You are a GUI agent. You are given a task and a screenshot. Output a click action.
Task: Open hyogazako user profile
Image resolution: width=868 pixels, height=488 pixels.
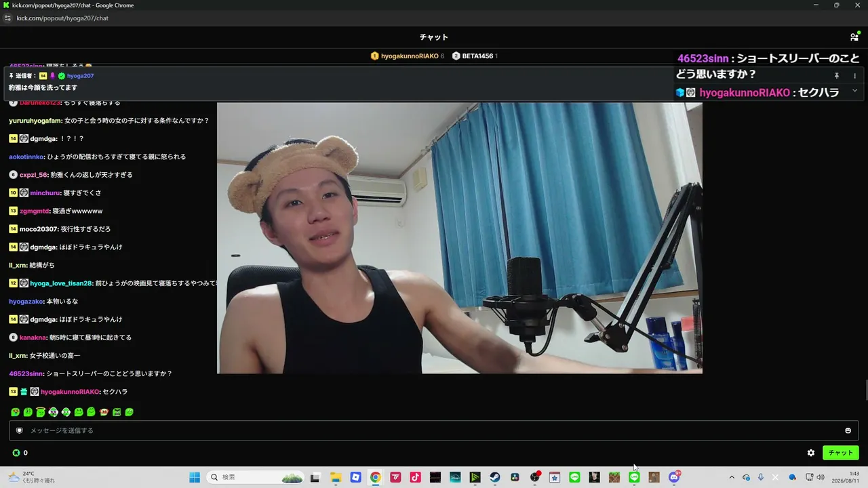pos(26,301)
